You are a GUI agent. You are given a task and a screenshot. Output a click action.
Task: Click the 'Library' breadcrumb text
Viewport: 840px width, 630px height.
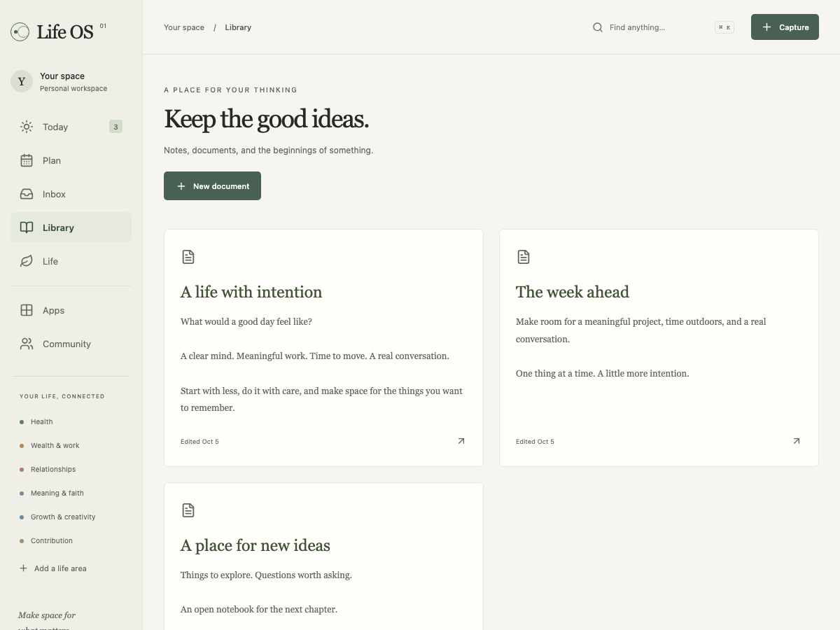coord(238,27)
